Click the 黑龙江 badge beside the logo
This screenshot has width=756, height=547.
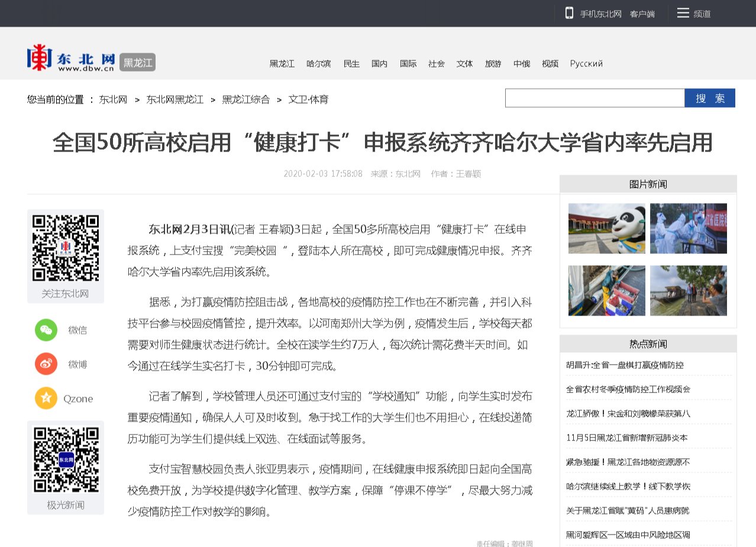[x=137, y=62]
